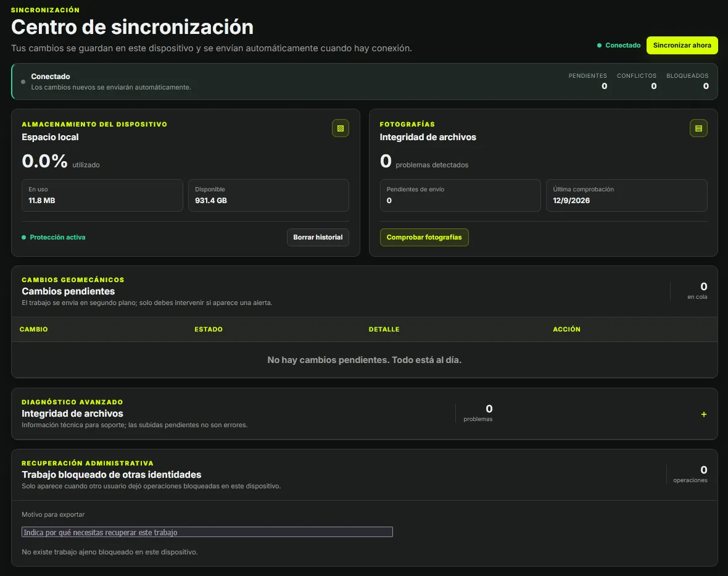Click the DETALLE column header
728x576 pixels.
pyautogui.click(x=384, y=329)
